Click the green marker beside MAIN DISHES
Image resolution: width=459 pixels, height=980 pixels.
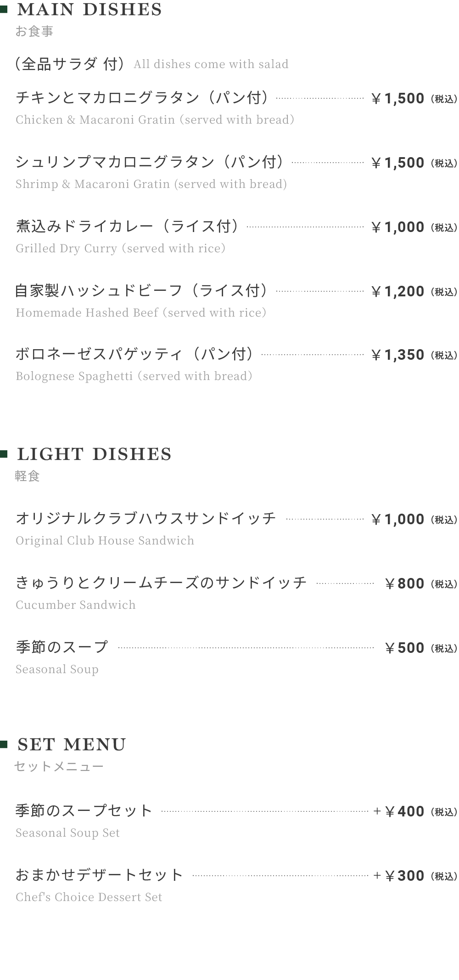point(4,9)
